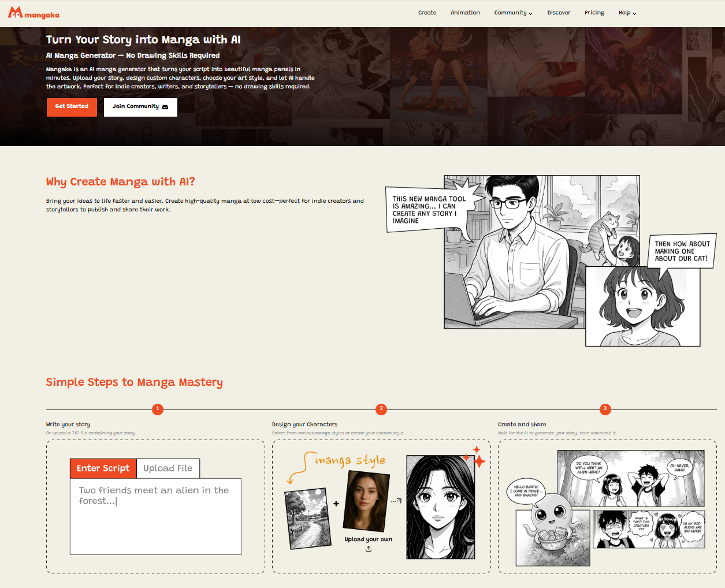Open the Pricing page link
The width and height of the screenshot is (725, 588).
pos(594,13)
